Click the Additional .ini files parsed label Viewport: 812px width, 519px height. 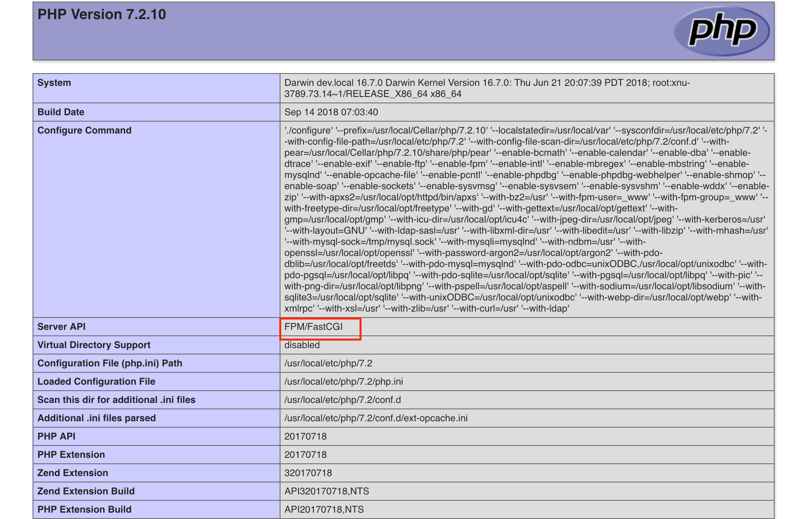pos(97,418)
